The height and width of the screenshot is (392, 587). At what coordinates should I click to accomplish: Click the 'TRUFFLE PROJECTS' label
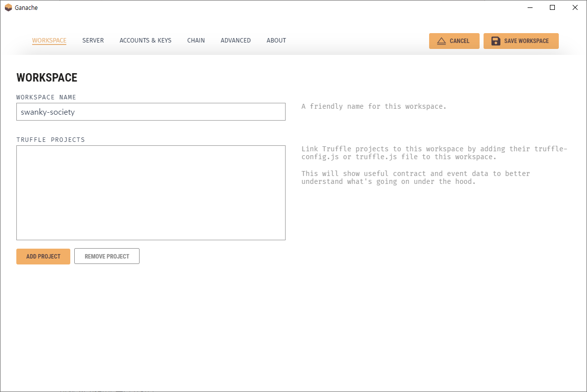coord(50,139)
